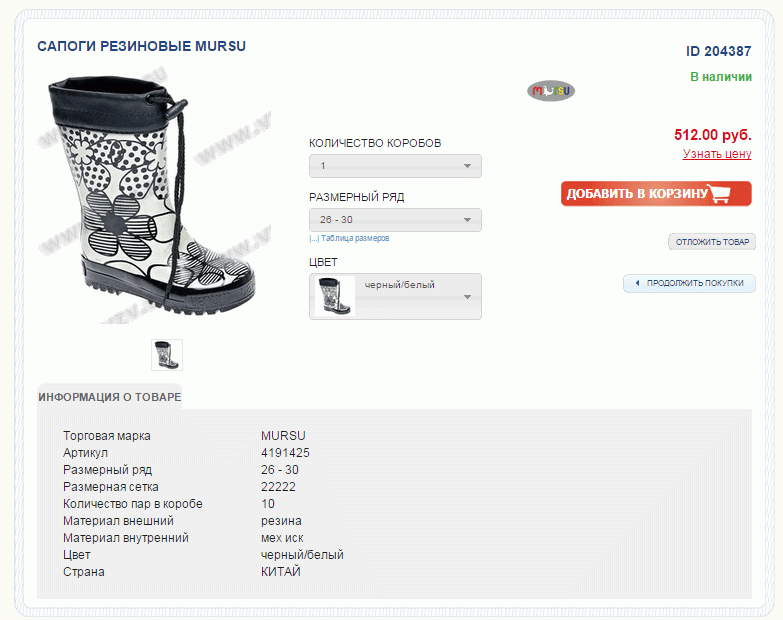Image resolution: width=783 pixels, height=620 pixels.
Task: Expand the Размерный ряд dropdown showing 26 - 30
Action: click(395, 220)
